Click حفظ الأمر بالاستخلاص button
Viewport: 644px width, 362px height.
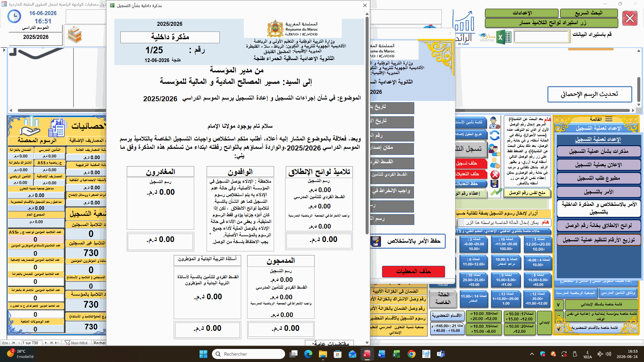(x=408, y=241)
